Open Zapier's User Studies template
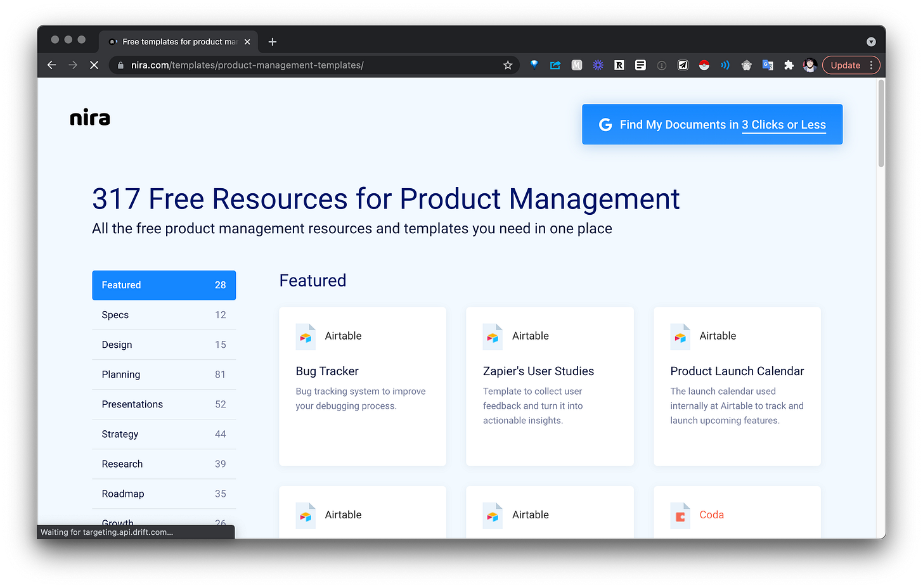The width and height of the screenshot is (923, 588). (x=550, y=387)
